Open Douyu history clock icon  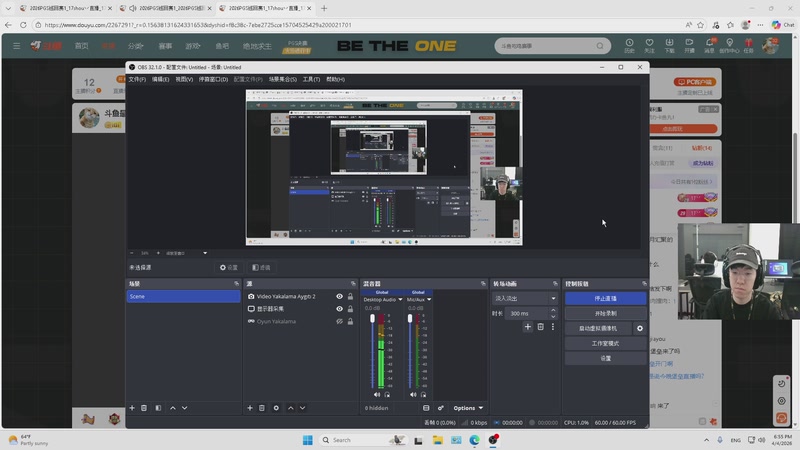point(629,45)
